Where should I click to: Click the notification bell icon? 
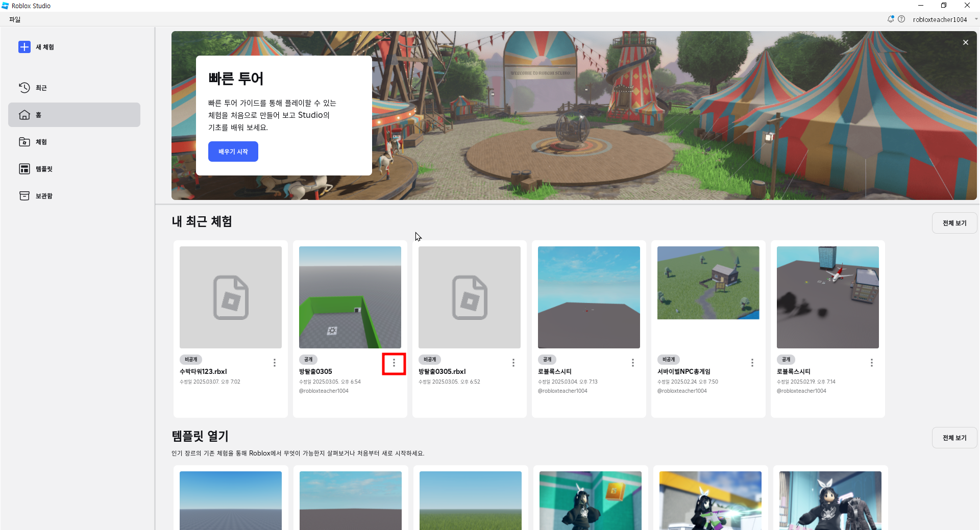(891, 19)
